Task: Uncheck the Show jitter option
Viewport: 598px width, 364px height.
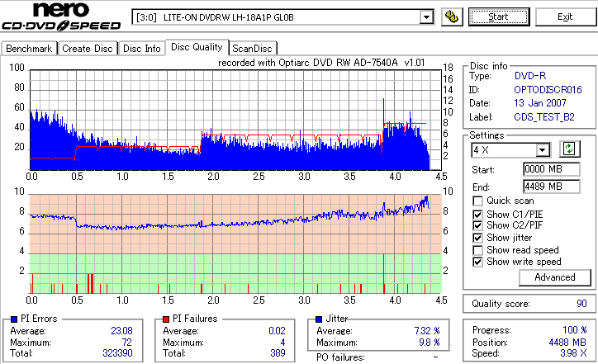Action: pos(477,238)
